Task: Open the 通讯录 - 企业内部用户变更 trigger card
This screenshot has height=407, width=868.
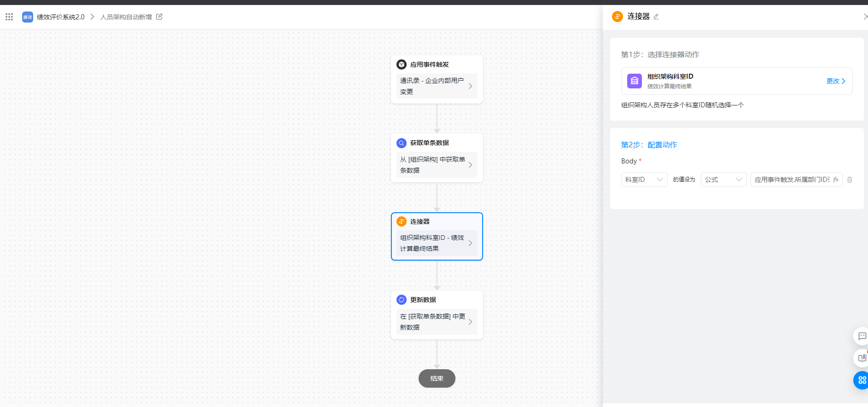Action: click(437, 86)
